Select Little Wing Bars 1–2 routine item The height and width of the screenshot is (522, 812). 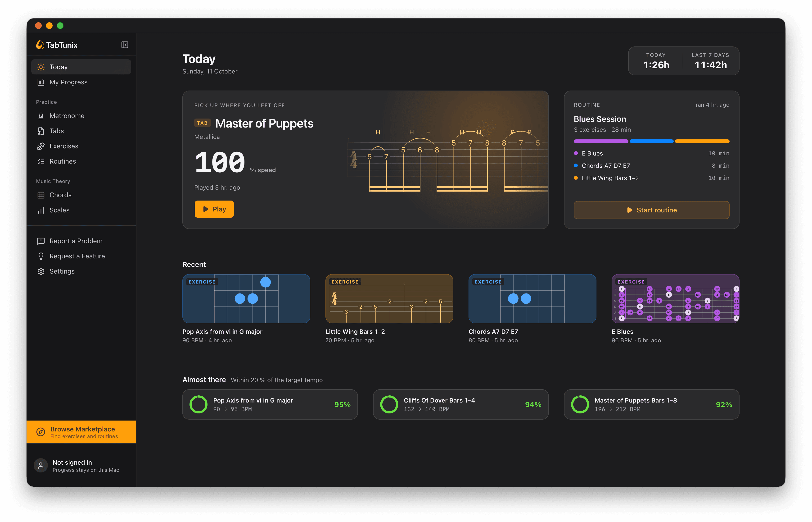pyautogui.click(x=651, y=178)
